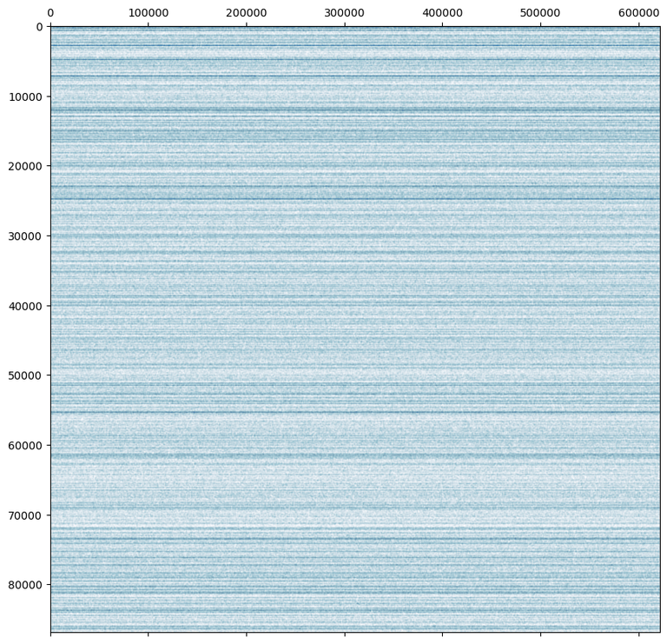Image resolution: width=667 pixels, height=644 pixels.
Task: Click the 0 label on top horizontal axis
Action: (x=50, y=13)
